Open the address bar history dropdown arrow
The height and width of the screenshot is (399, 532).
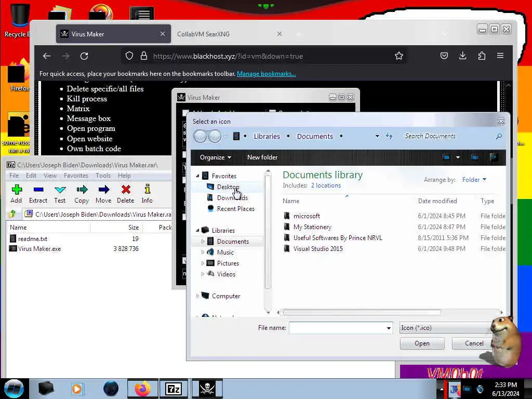click(377, 136)
